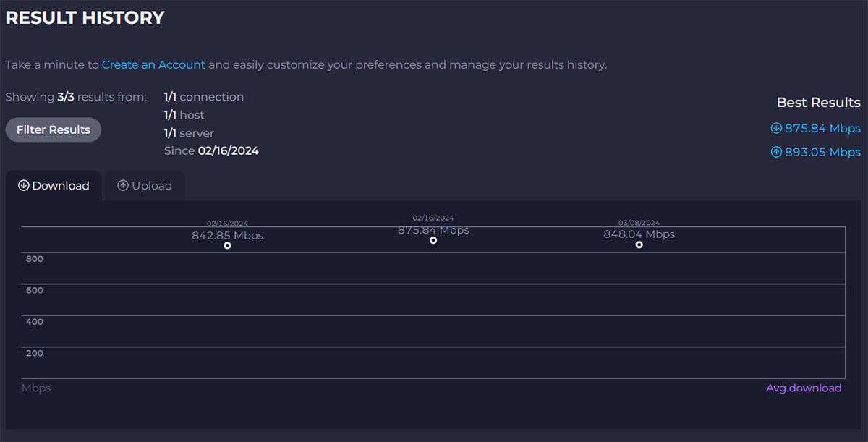Click the Filter Results button
Screen dimensions: 868x442
tap(54, 129)
